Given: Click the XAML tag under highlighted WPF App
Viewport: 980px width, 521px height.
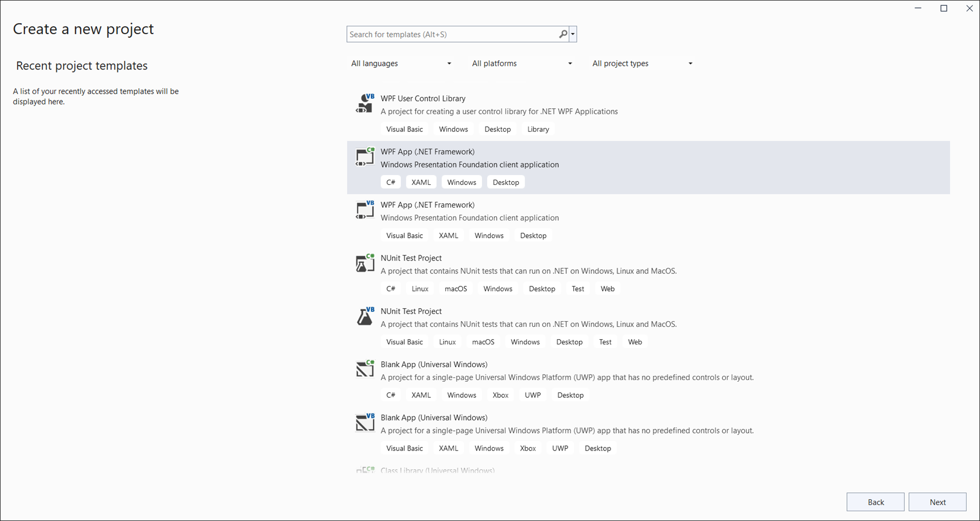Looking at the screenshot, I should tap(421, 182).
